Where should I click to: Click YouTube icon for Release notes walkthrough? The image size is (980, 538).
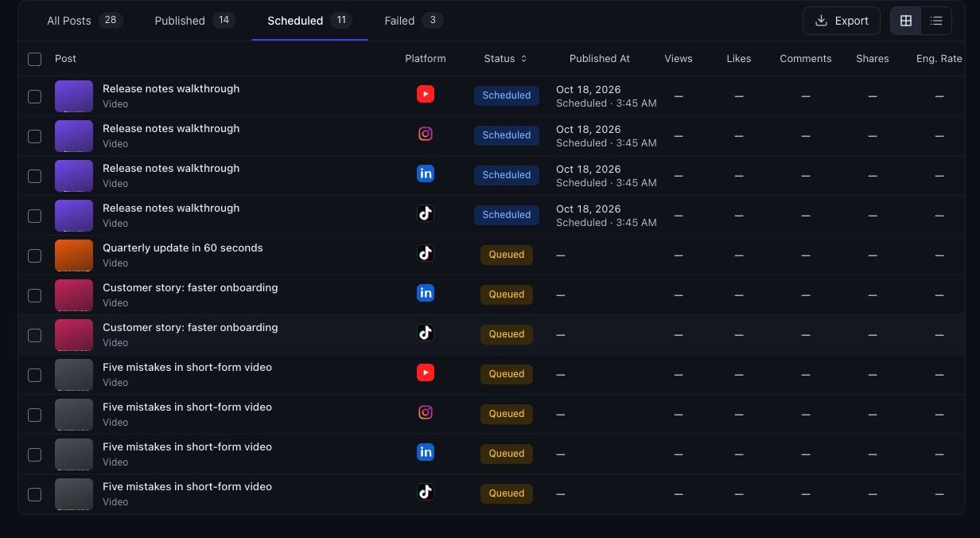[426, 94]
